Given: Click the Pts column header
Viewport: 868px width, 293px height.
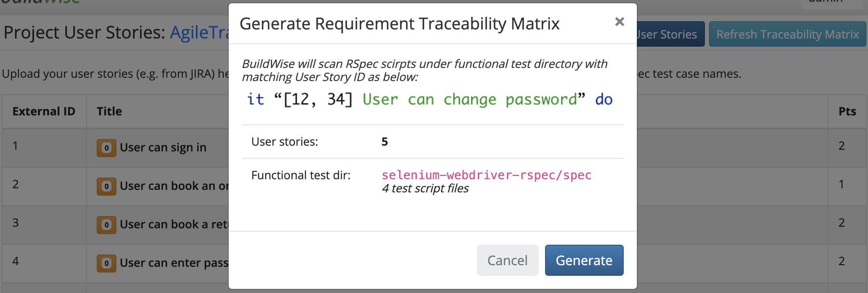Looking at the screenshot, I should pyautogui.click(x=847, y=111).
